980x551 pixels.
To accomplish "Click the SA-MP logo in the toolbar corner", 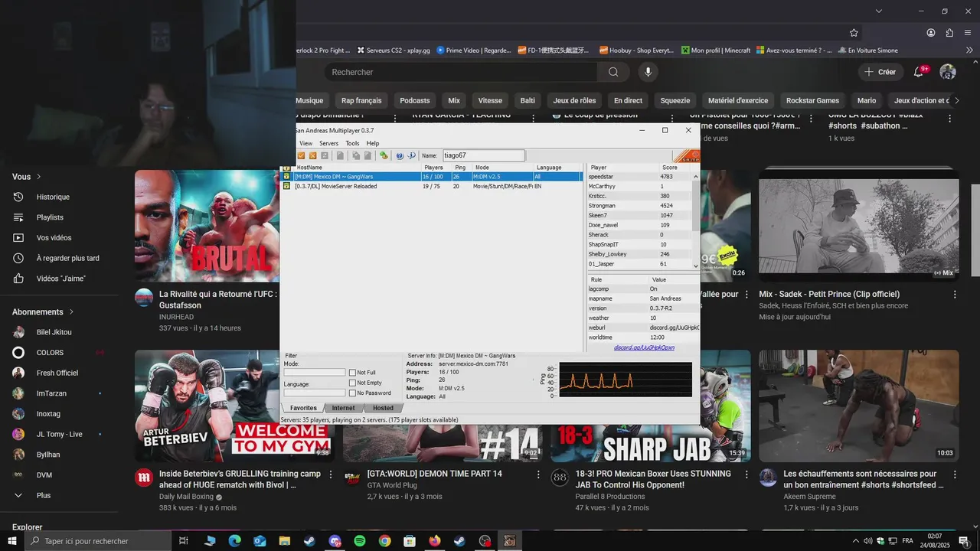I will (687, 156).
